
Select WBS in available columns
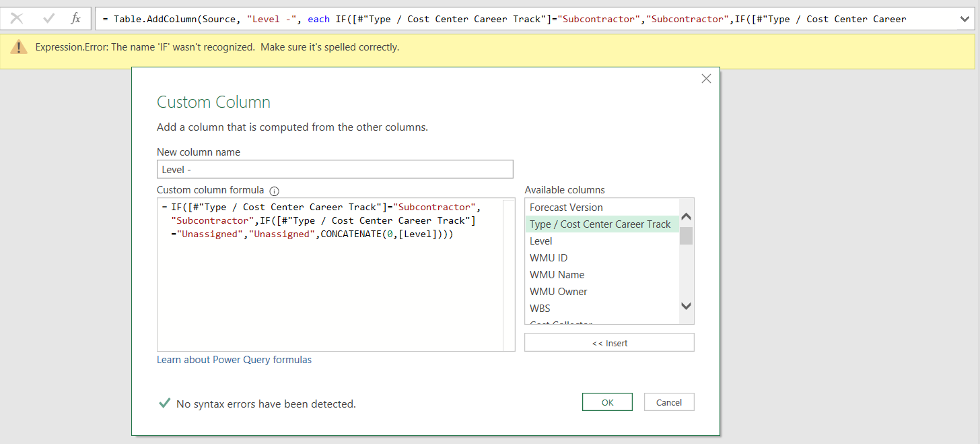[x=602, y=309]
